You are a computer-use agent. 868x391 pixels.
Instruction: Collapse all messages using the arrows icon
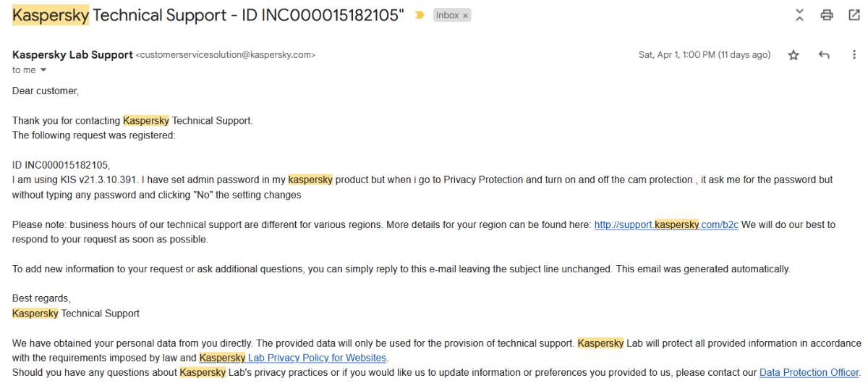point(799,15)
